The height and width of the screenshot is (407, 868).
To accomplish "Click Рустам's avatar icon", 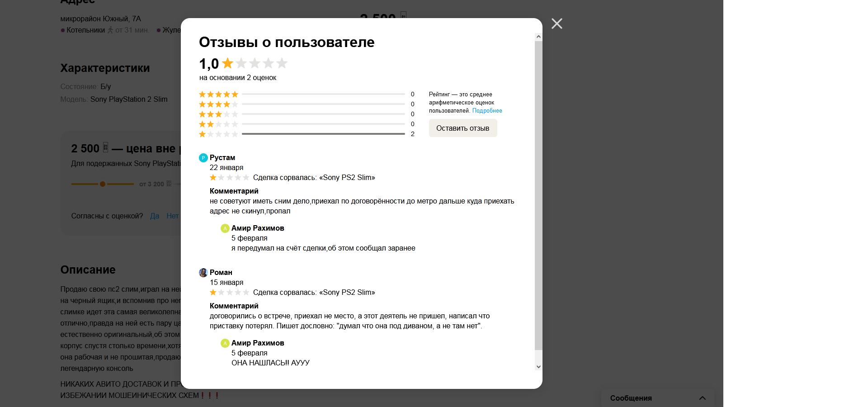I will pos(203,158).
